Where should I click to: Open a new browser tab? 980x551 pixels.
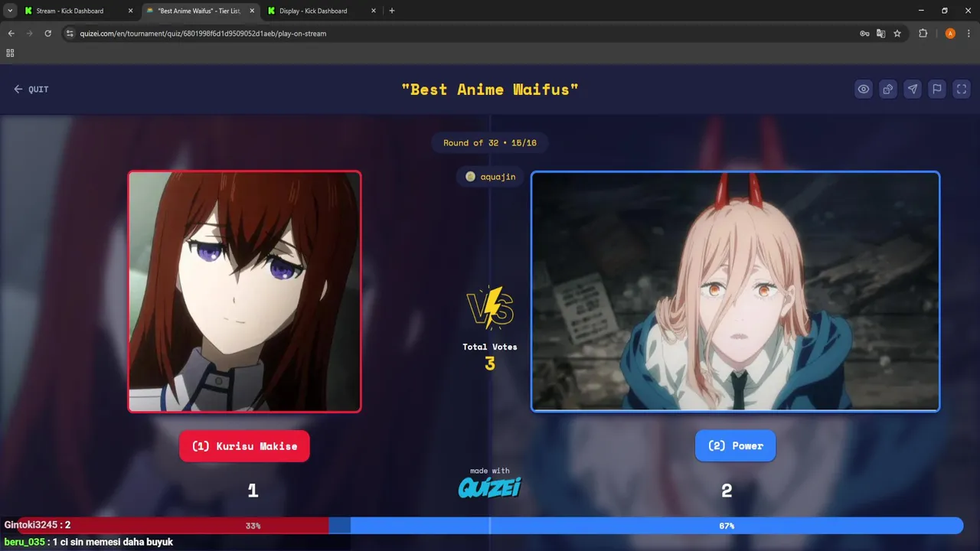click(x=392, y=11)
